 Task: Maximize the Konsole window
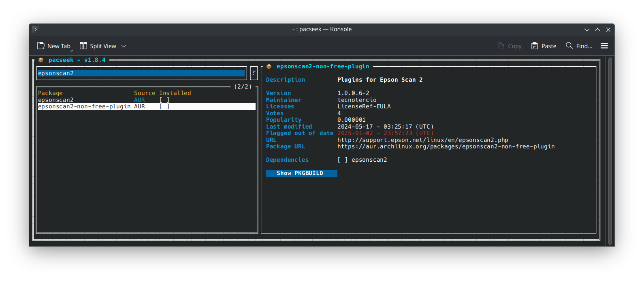coord(597,30)
